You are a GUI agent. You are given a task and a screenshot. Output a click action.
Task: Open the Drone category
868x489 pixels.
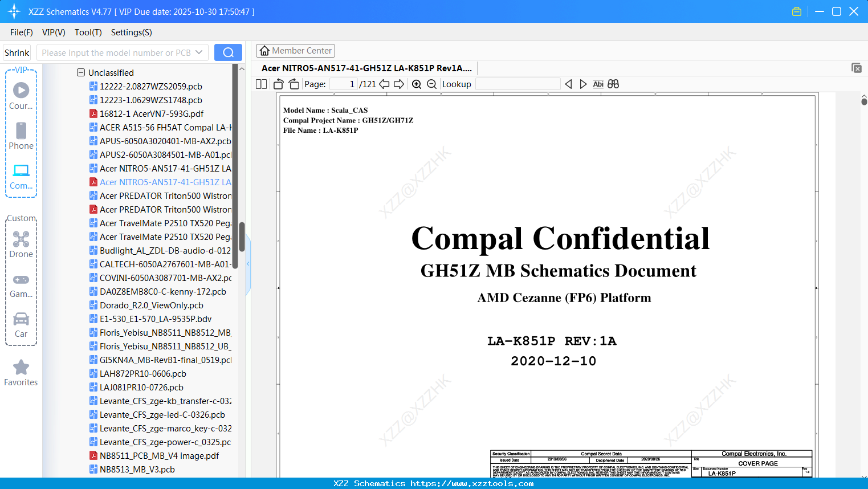[x=21, y=244]
